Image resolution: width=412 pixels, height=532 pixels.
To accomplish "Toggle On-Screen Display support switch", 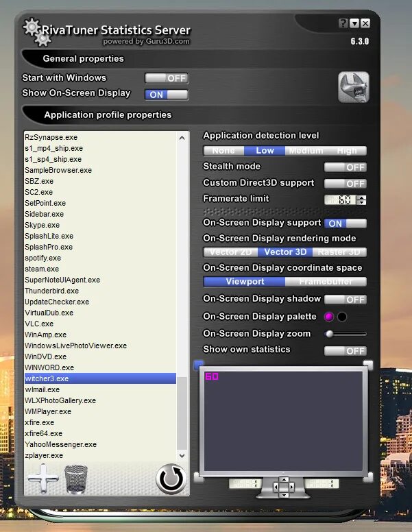I will click(345, 223).
